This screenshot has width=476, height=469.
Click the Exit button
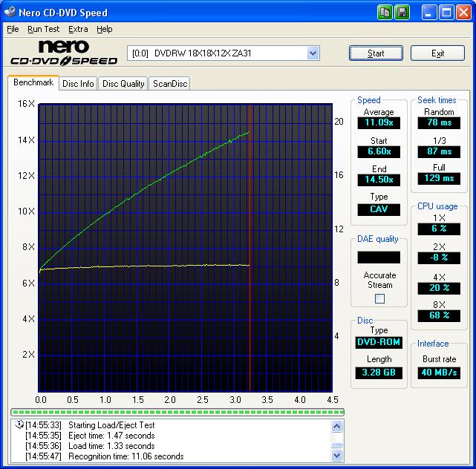click(x=437, y=53)
